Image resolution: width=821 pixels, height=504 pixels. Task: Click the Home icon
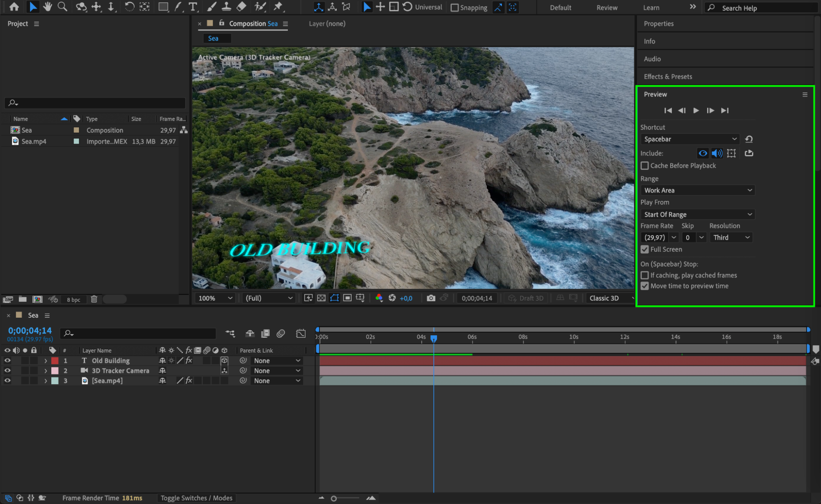click(14, 7)
